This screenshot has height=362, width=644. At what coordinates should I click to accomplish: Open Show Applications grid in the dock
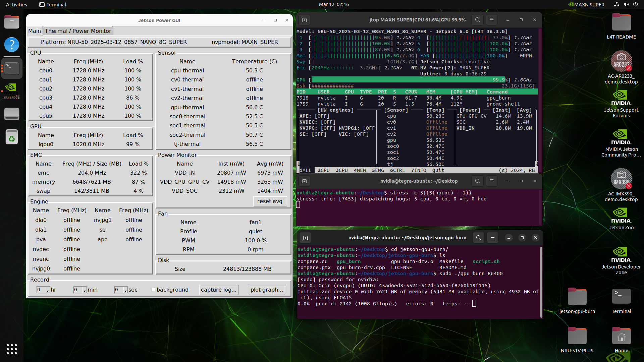click(x=12, y=349)
